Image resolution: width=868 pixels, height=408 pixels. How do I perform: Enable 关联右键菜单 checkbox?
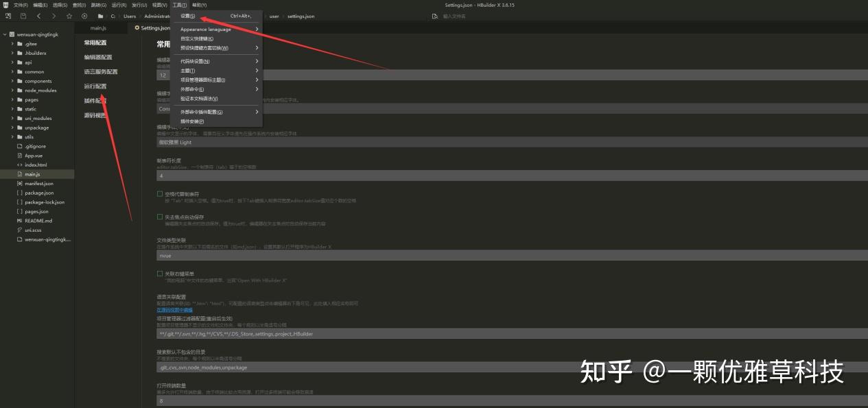160,272
